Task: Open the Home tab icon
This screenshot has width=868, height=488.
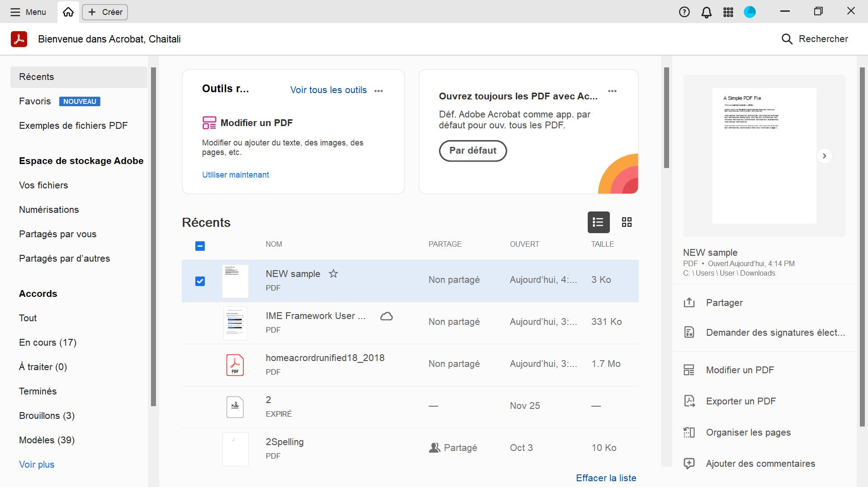Action: pyautogui.click(x=68, y=12)
